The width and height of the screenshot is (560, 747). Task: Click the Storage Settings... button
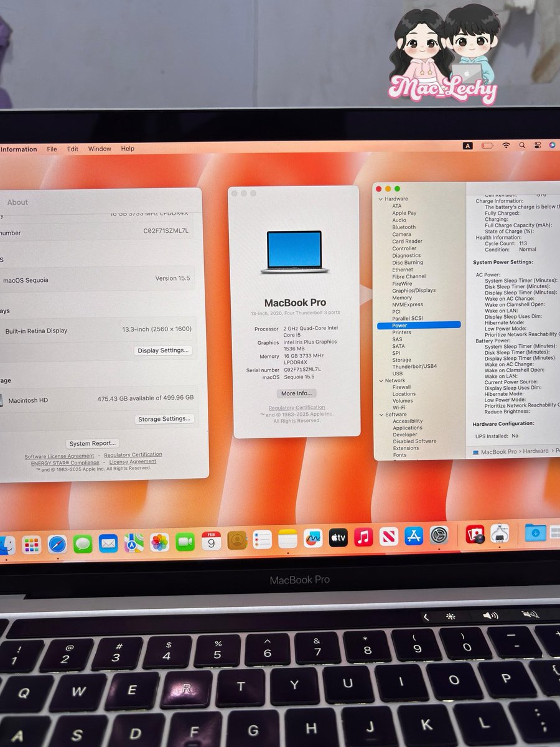164,419
